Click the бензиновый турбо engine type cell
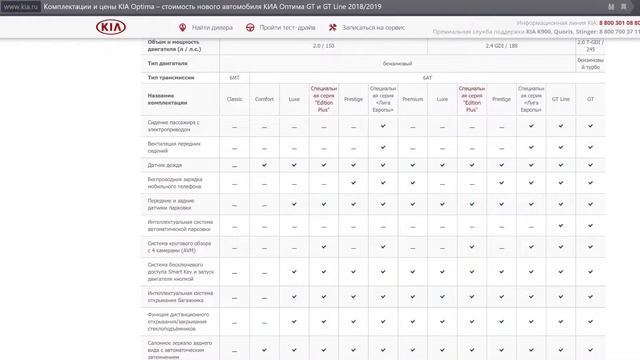The height and width of the screenshot is (360, 640). 590,63
